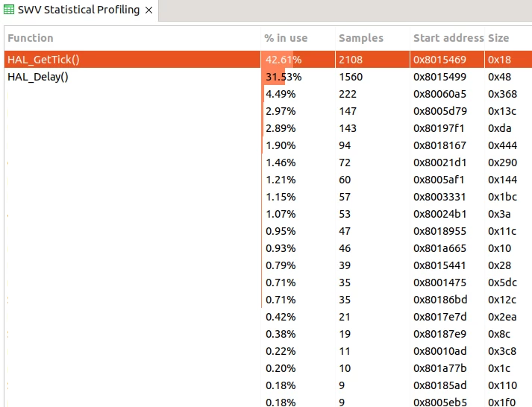Click start address 0x8005d79

click(440, 111)
